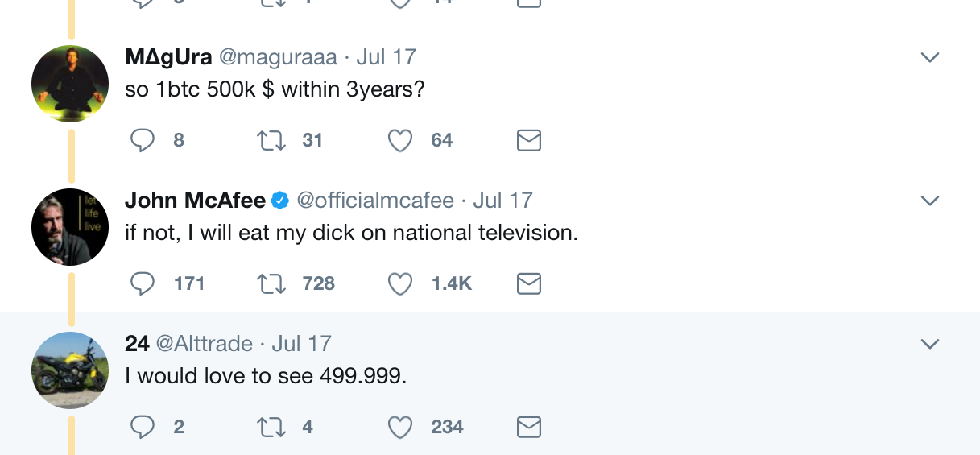This screenshot has width=980, height=455.
Task: Open more options chevron on MΔgUra's tweet
Action: [930, 57]
